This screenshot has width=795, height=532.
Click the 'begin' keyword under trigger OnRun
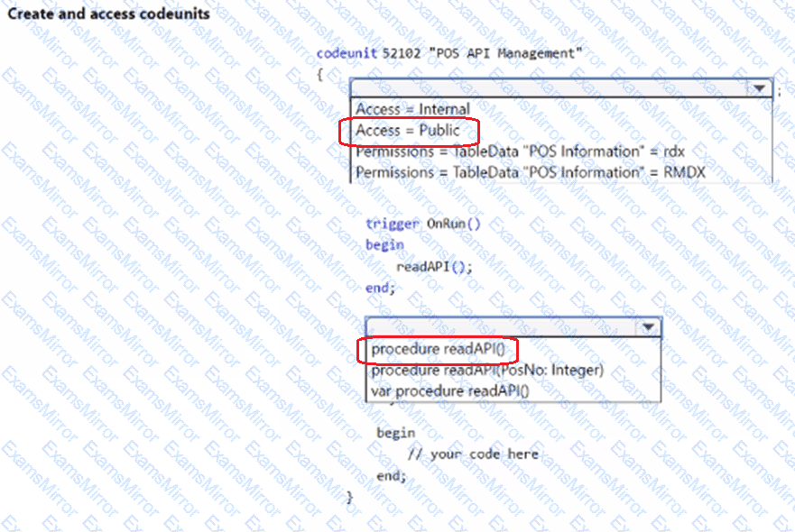[x=384, y=244]
